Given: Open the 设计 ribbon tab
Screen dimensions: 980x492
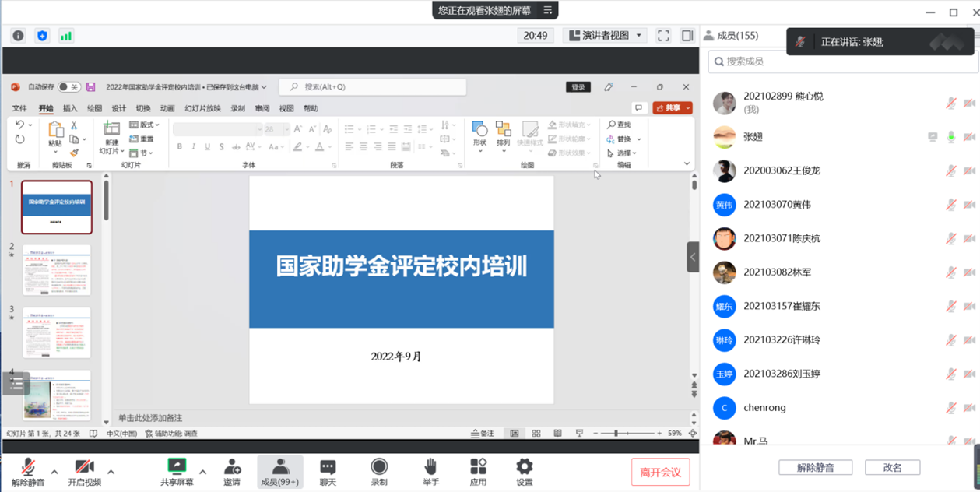Looking at the screenshot, I should [x=118, y=109].
